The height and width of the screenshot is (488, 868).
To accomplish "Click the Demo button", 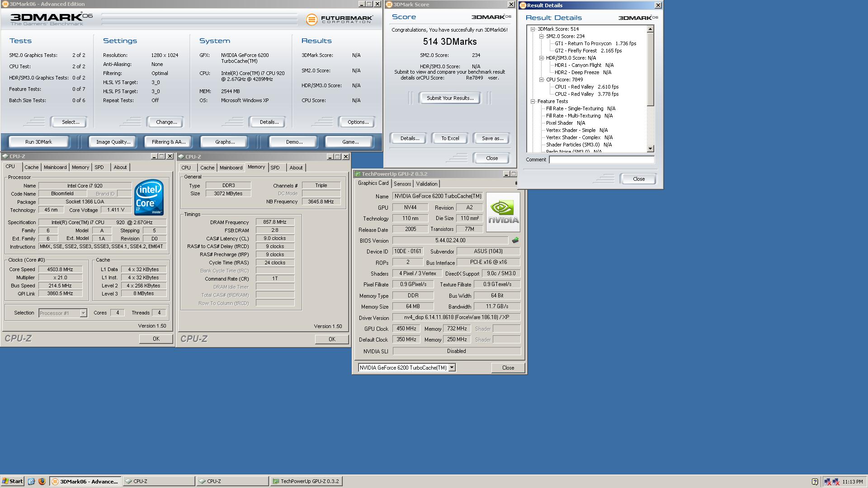I will 294,142.
